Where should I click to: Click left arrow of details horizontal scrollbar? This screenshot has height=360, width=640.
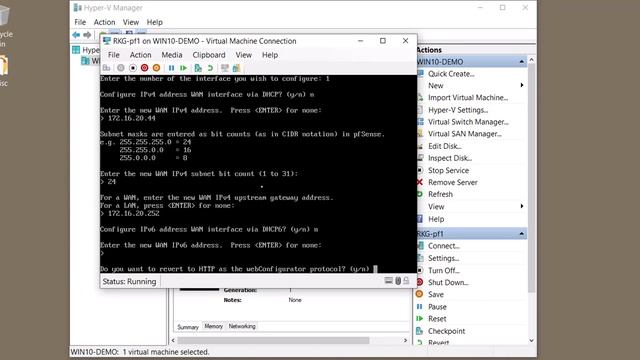point(173,340)
